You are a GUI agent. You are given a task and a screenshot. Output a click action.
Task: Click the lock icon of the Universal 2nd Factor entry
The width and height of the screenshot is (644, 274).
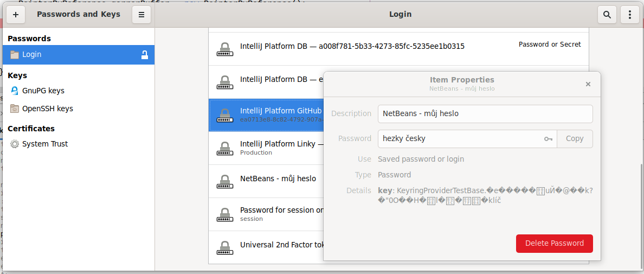[224, 247]
